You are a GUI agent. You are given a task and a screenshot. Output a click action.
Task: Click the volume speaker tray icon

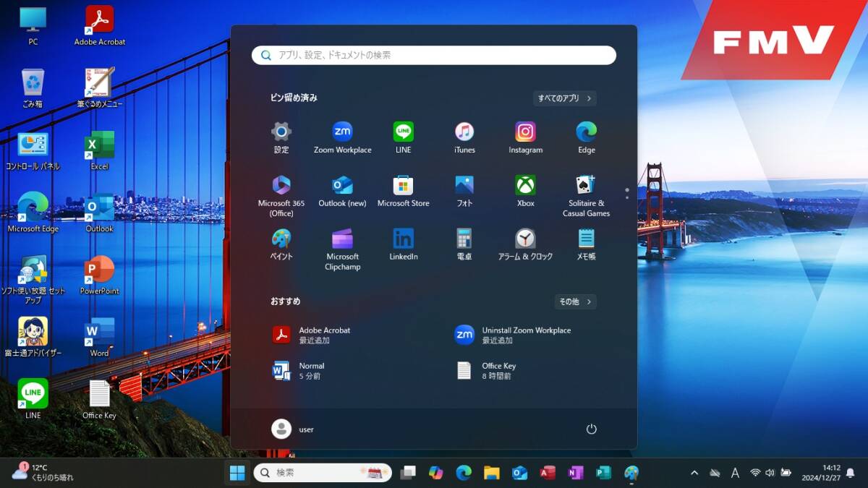tap(770, 473)
